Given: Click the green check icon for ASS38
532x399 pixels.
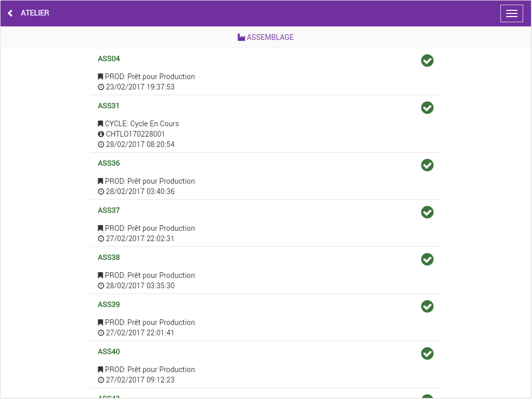Looking at the screenshot, I should click(427, 259).
